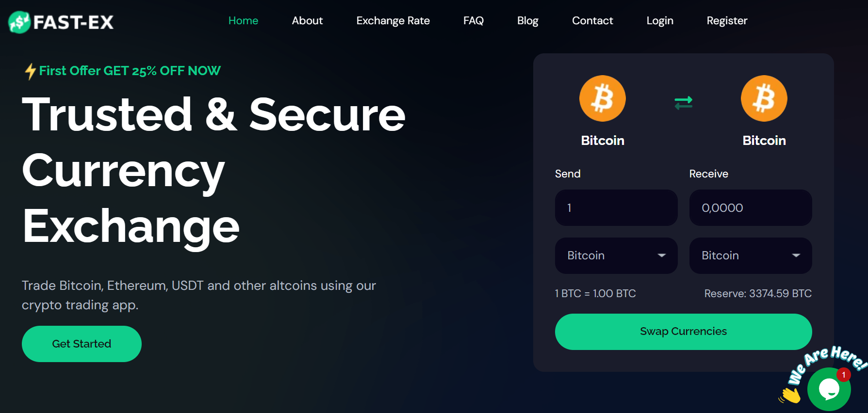The image size is (868, 413).
Task: Click the Swap Currencies button
Action: [x=683, y=332]
